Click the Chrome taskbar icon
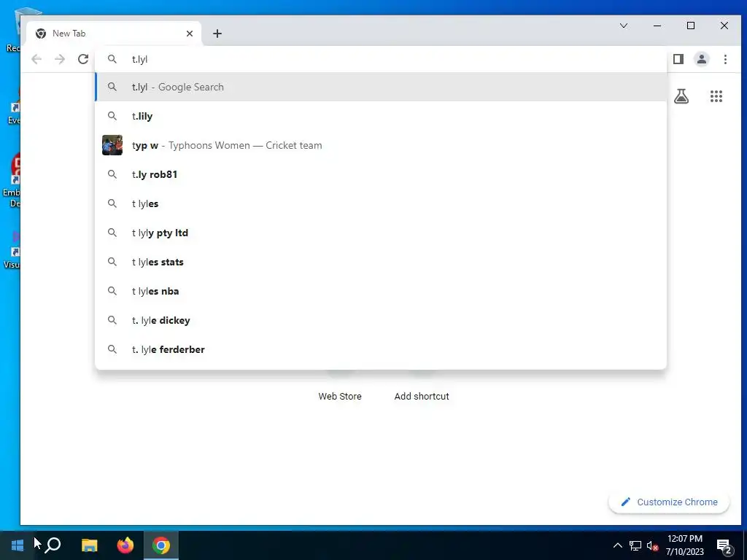Viewport: 747px width, 560px height. 161,545
